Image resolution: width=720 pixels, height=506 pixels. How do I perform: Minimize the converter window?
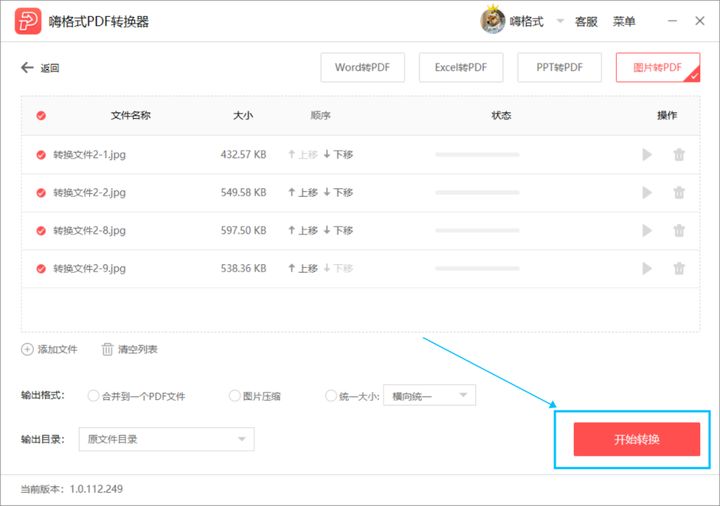(x=672, y=21)
